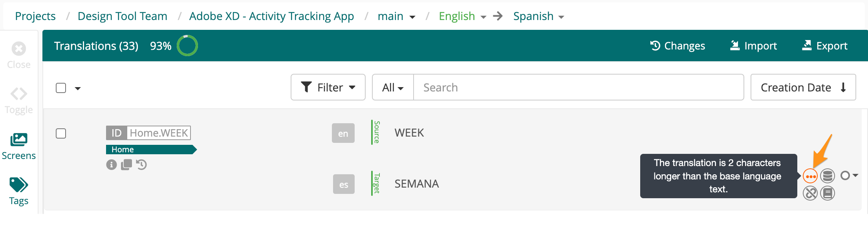
Task: Click the Search translations field
Action: (x=579, y=87)
